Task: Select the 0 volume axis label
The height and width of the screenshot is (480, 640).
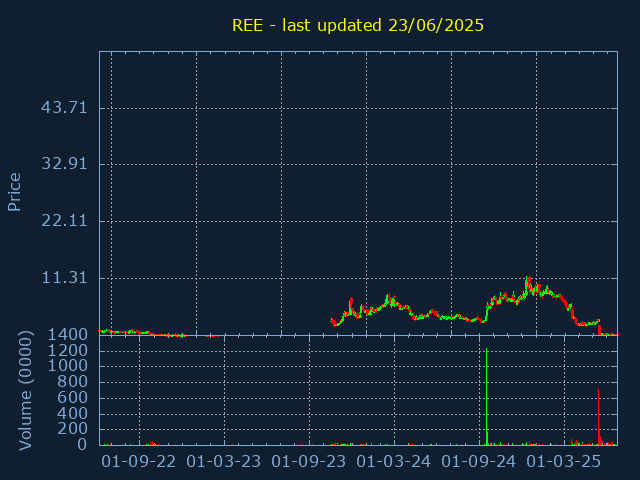Action: point(82,444)
